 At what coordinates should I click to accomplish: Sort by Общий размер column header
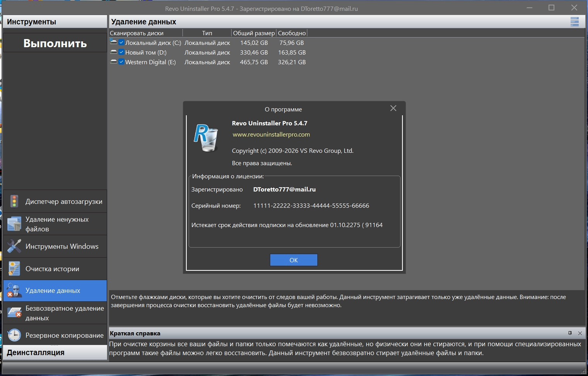[x=254, y=33]
